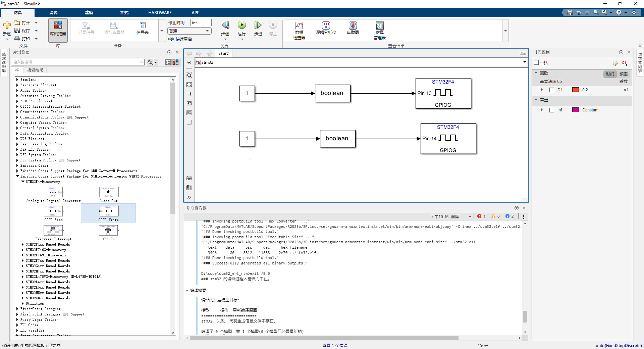Click the Fit to View palette icon
644x349 pixels.
(x=189, y=85)
